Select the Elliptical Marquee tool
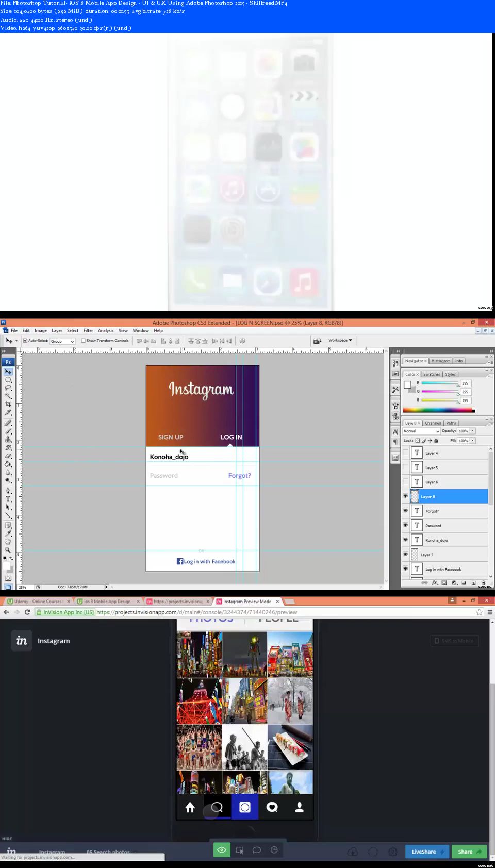Image resolution: width=495 pixels, height=868 pixels. [8, 380]
